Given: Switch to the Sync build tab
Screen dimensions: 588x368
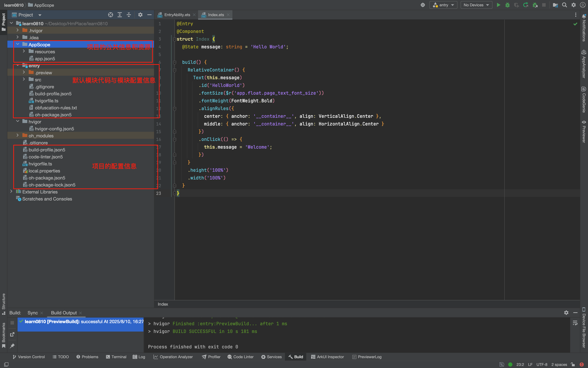Looking at the screenshot, I should [x=33, y=313].
